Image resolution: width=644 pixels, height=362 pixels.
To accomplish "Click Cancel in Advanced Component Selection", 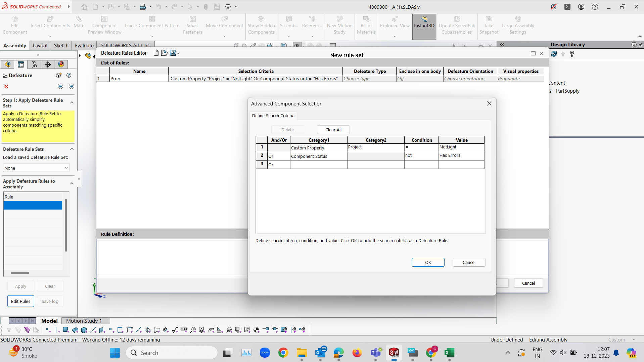I will click(469, 262).
